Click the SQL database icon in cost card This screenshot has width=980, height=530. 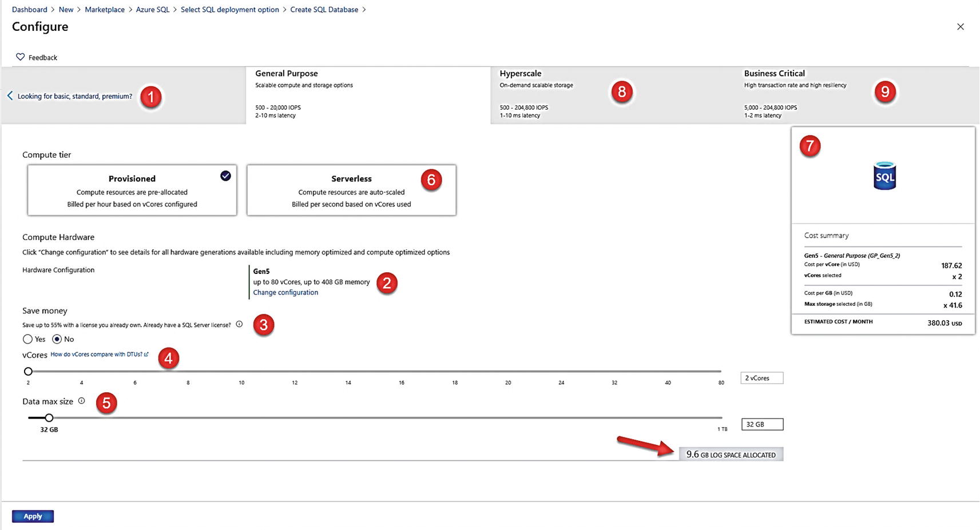[x=884, y=176]
